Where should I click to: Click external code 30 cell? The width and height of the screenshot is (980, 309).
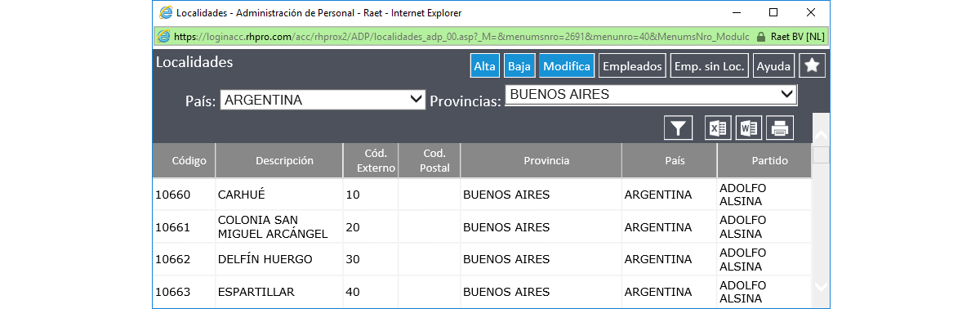370,259
